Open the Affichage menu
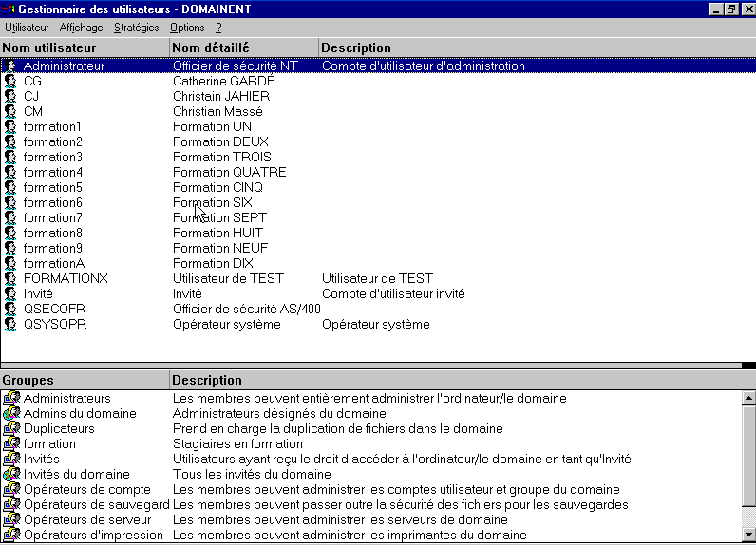 coord(81,28)
